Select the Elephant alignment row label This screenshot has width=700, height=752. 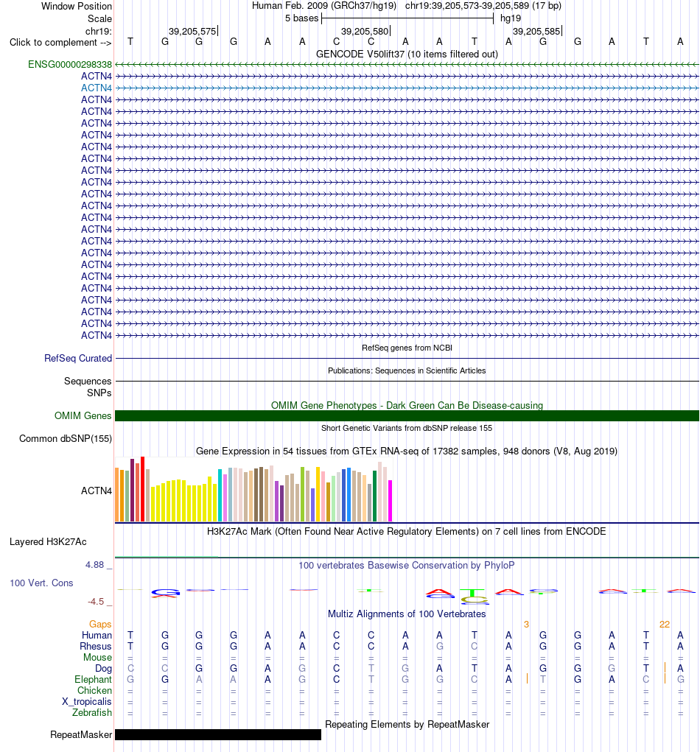[x=93, y=679]
